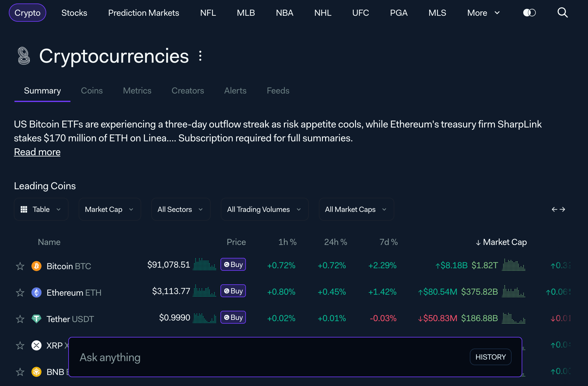Image resolution: width=588 pixels, height=386 pixels.
Task: Open the All Sectors dropdown
Action: click(180, 209)
